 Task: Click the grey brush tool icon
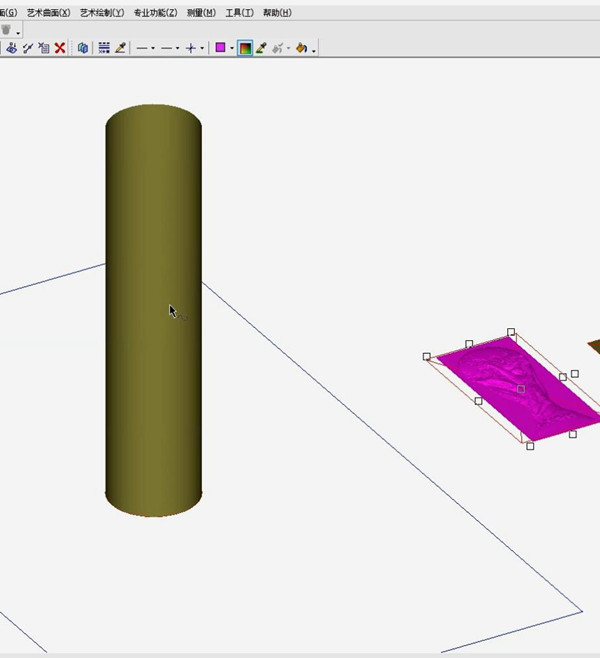coord(278,48)
